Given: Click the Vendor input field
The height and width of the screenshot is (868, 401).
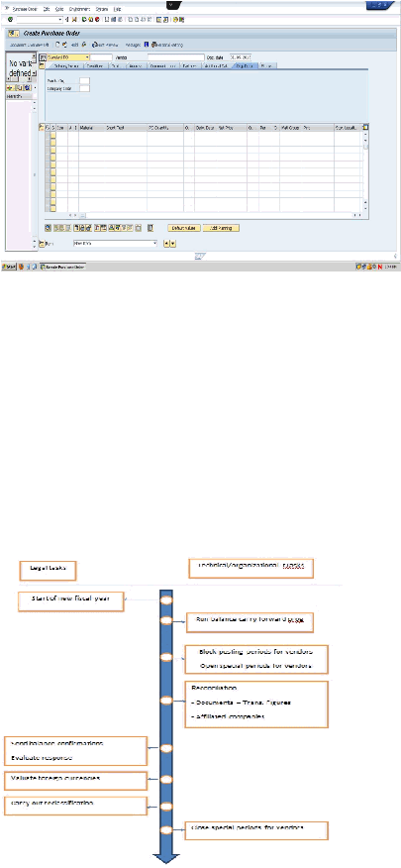Looking at the screenshot, I should pyautogui.click(x=175, y=57).
